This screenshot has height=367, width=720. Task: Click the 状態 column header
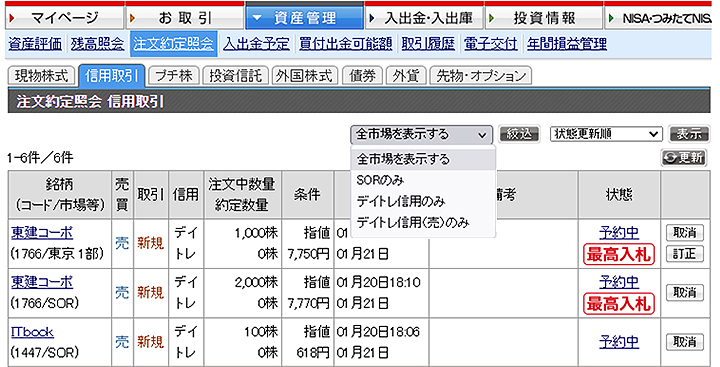click(619, 195)
